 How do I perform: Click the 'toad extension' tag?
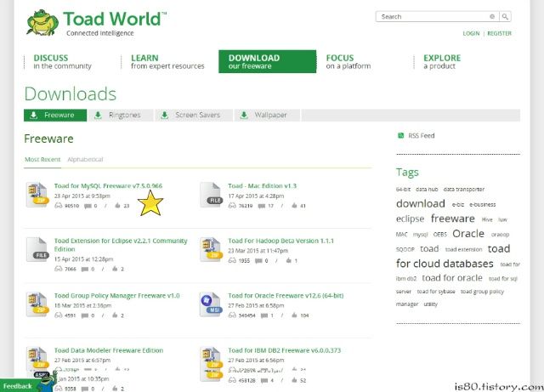(463, 249)
